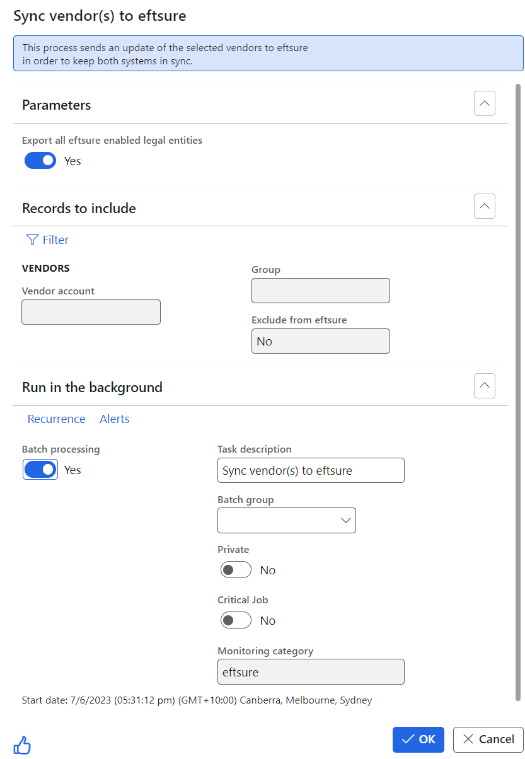525x759 pixels.
Task: Enable the Private toggle
Action: pyautogui.click(x=236, y=570)
